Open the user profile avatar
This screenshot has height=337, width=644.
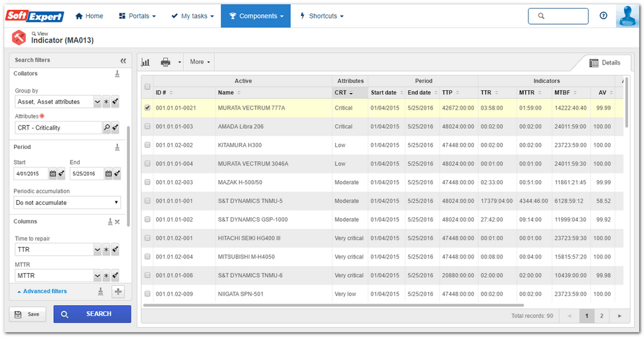[x=627, y=16]
